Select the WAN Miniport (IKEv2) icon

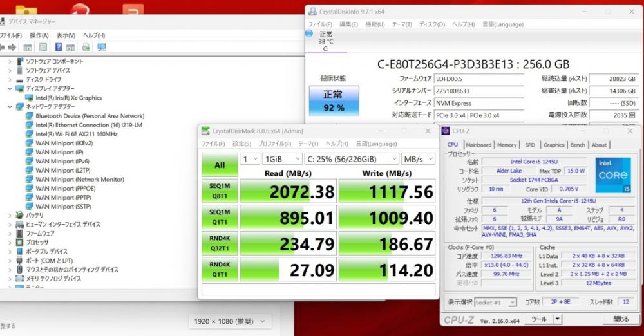pyautogui.click(x=29, y=143)
